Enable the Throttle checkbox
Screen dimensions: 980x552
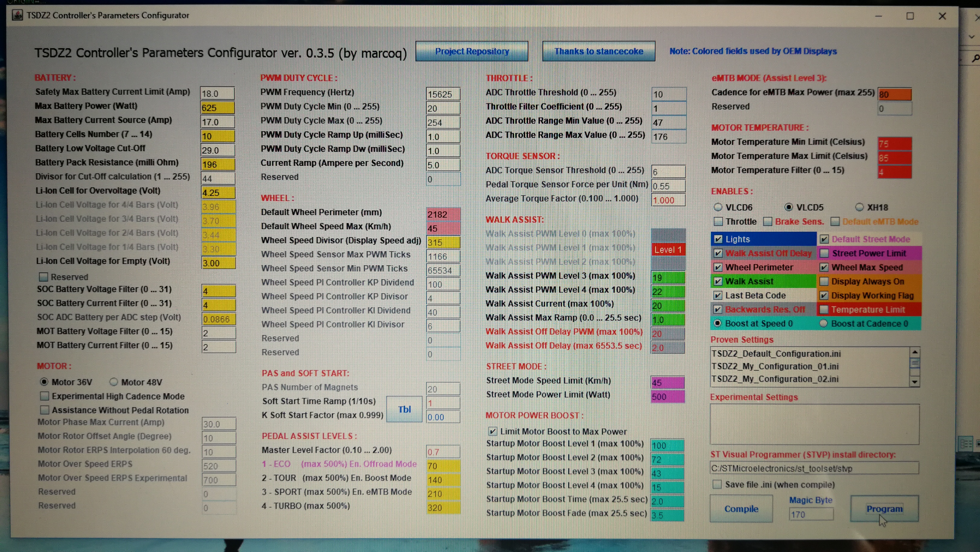pos(718,221)
